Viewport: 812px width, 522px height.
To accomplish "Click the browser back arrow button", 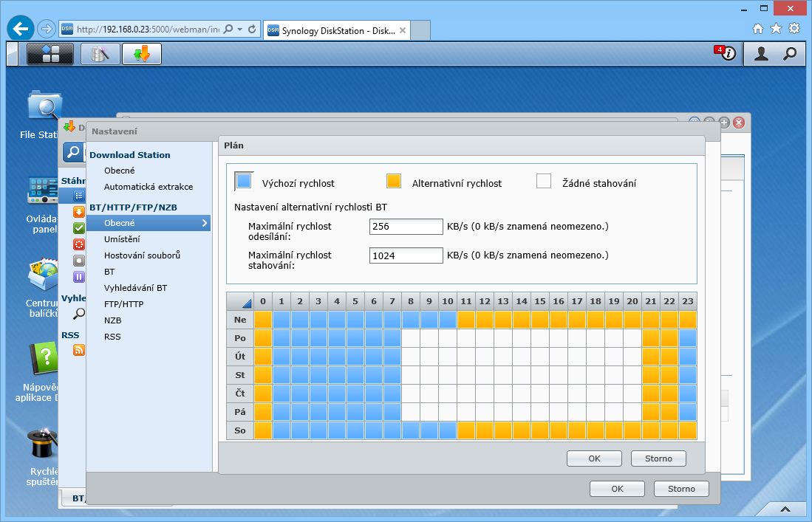I will coord(20,29).
